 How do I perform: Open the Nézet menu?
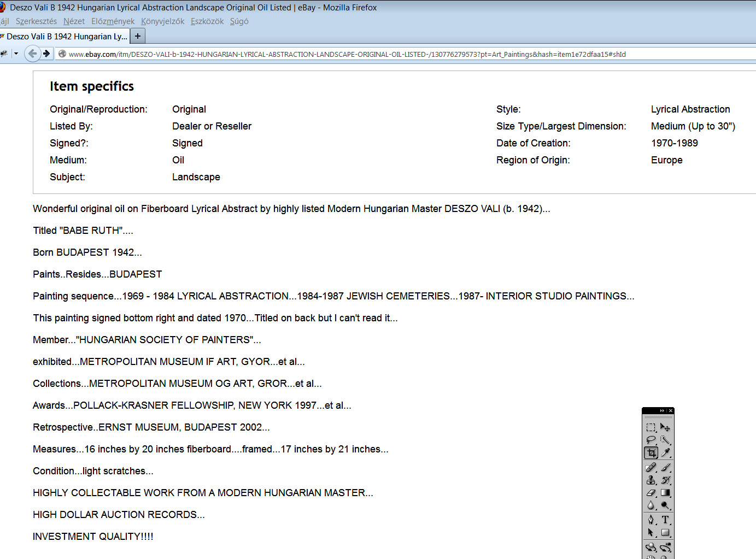pyautogui.click(x=74, y=21)
